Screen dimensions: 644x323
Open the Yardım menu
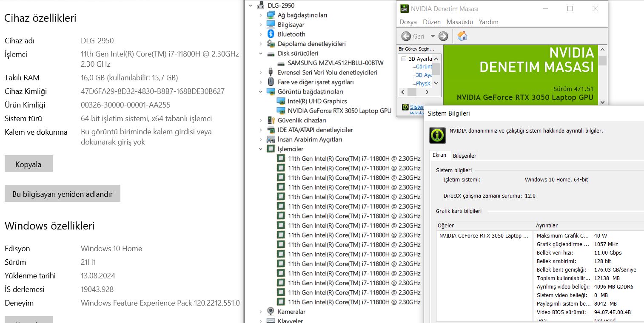pyautogui.click(x=489, y=22)
